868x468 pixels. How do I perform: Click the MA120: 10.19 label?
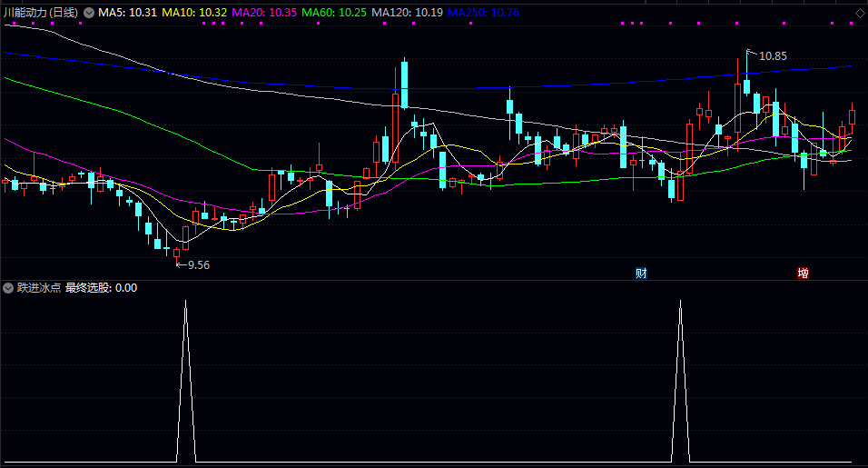pyautogui.click(x=407, y=12)
